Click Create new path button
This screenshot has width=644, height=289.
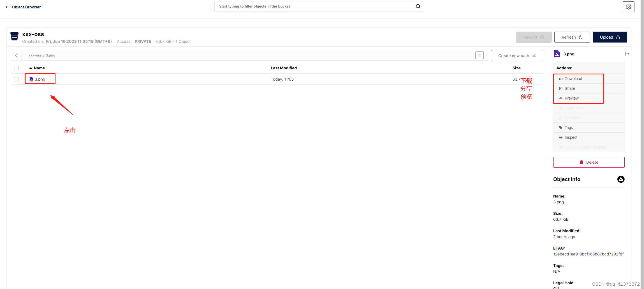click(x=517, y=56)
